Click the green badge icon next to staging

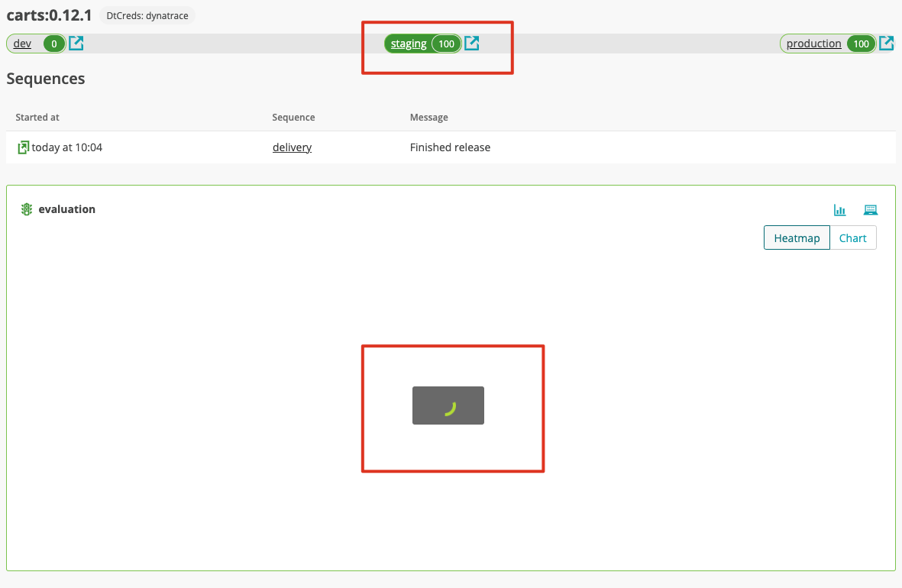[446, 44]
